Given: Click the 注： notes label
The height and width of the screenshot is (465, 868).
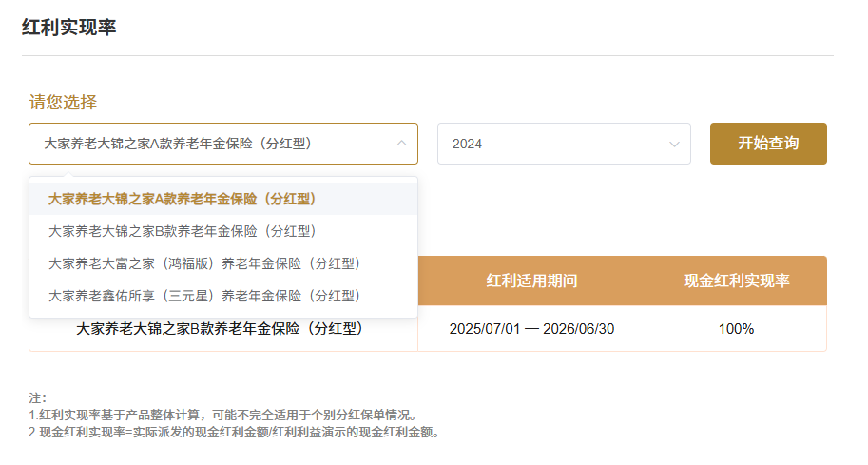Looking at the screenshot, I should 38,397.
